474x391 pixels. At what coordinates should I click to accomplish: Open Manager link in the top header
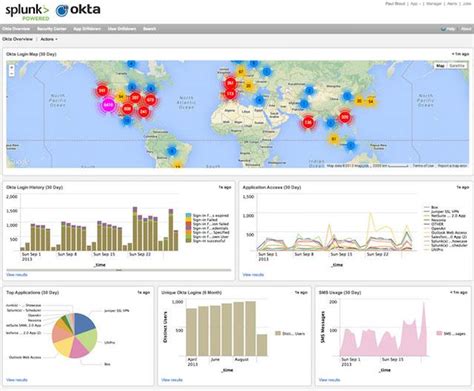click(434, 4)
